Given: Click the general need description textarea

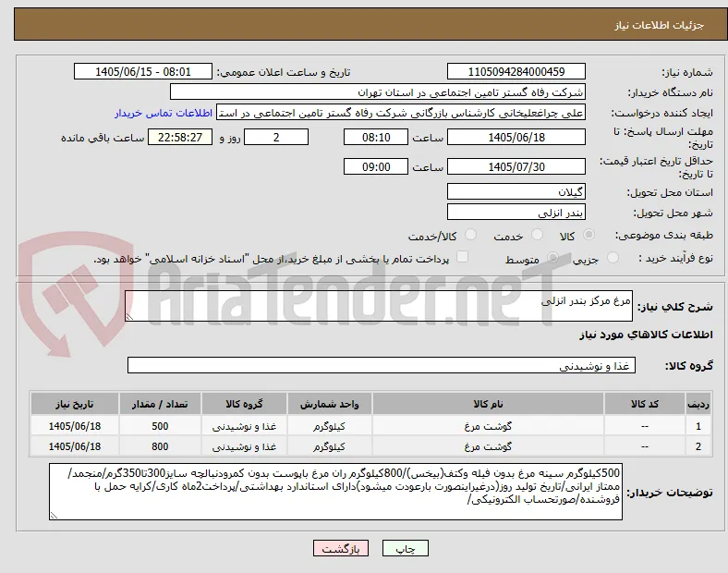Looking at the screenshot, I should pyautogui.click(x=379, y=306).
